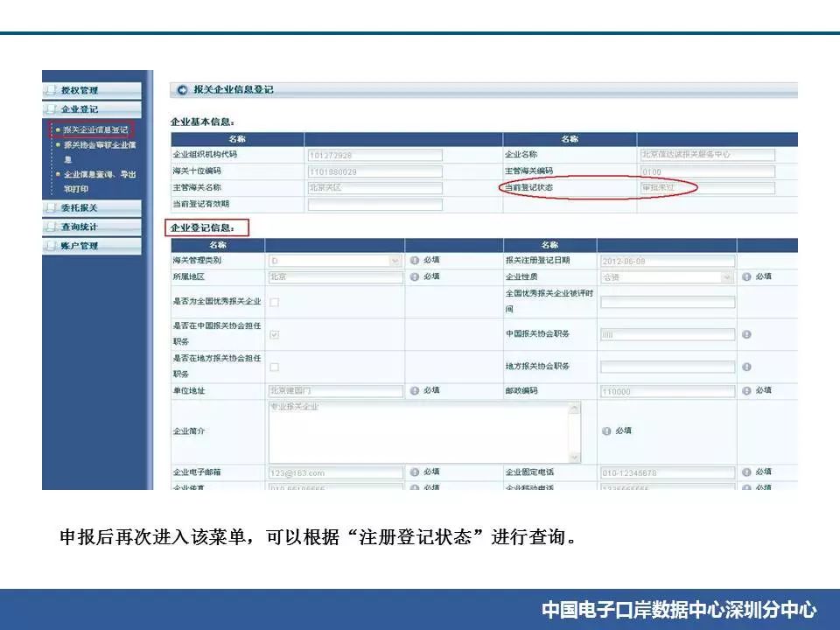
Task: Check the 是否在地方报关协会担任职务 checkbox
Action: tap(274, 367)
